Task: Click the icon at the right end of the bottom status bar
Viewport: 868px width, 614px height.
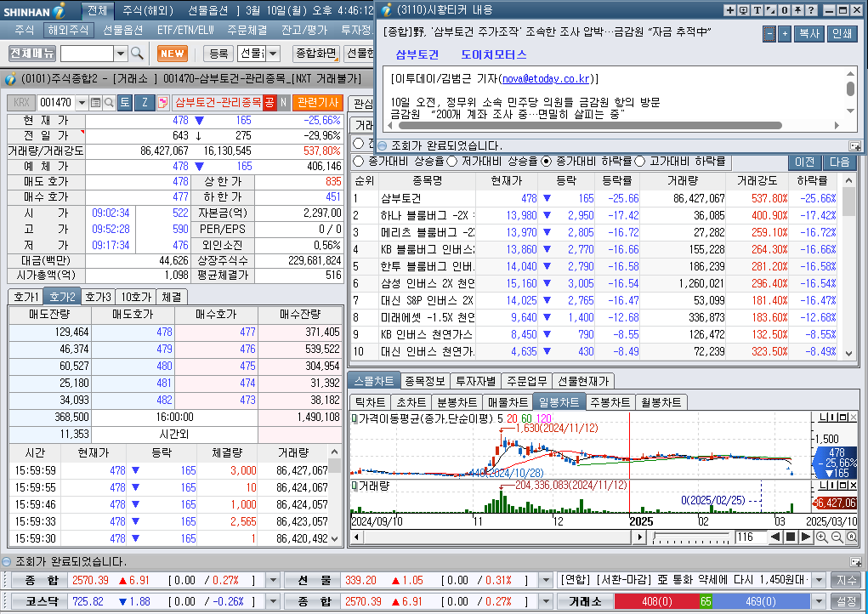Action: pyautogui.click(x=855, y=561)
